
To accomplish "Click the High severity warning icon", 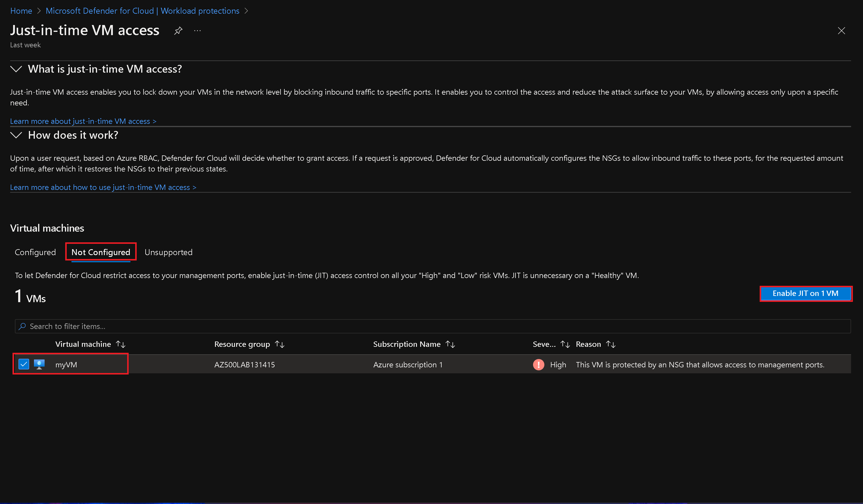I will click(538, 365).
